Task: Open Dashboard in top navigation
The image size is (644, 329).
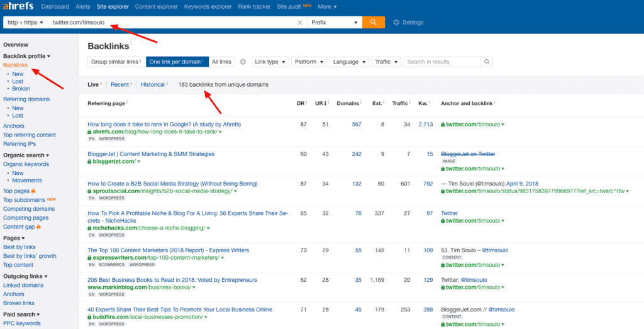Action: tap(55, 6)
